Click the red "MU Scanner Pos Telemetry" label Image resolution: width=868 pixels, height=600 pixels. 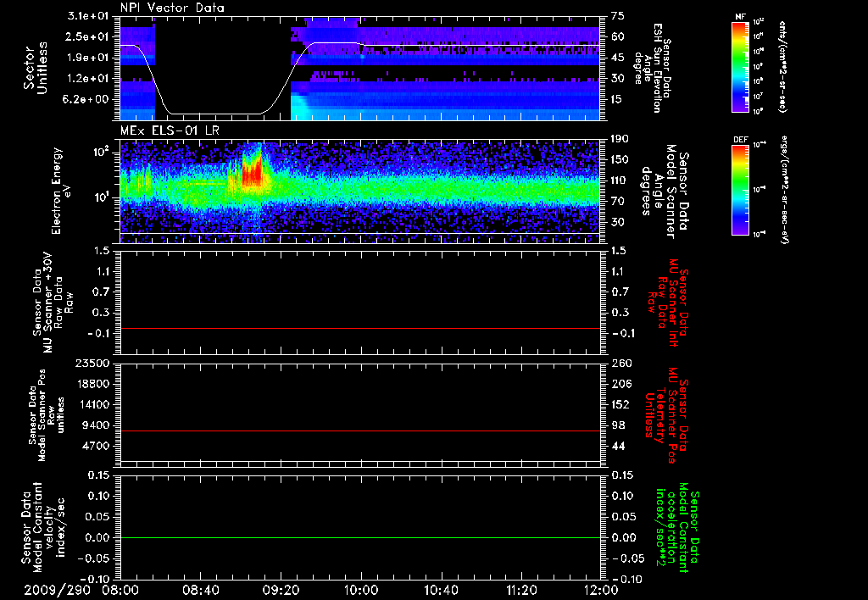(666, 416)
